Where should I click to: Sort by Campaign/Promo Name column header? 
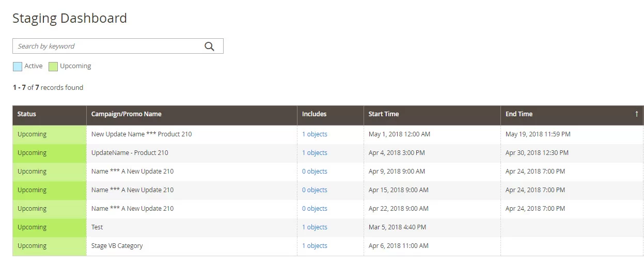192,115
